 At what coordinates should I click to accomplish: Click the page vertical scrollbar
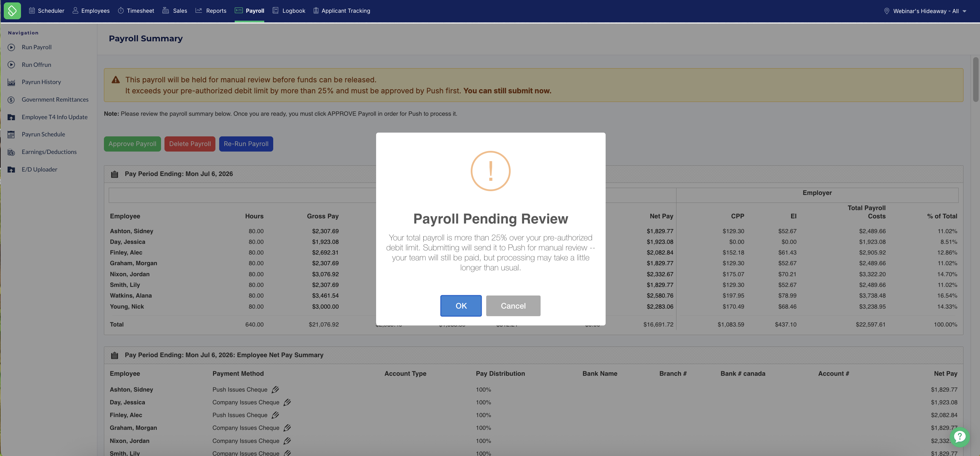click(x=976, y=80)
